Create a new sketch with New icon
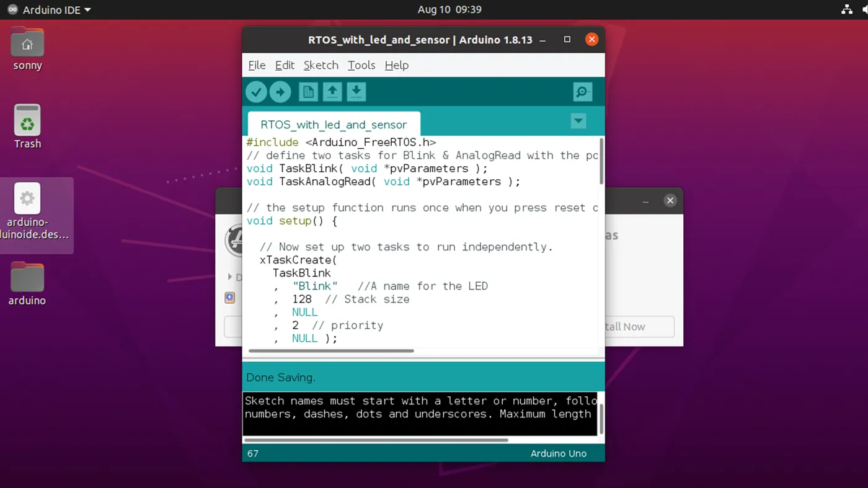The height and width of the screenshot is (488, 868). click(308, 92)
